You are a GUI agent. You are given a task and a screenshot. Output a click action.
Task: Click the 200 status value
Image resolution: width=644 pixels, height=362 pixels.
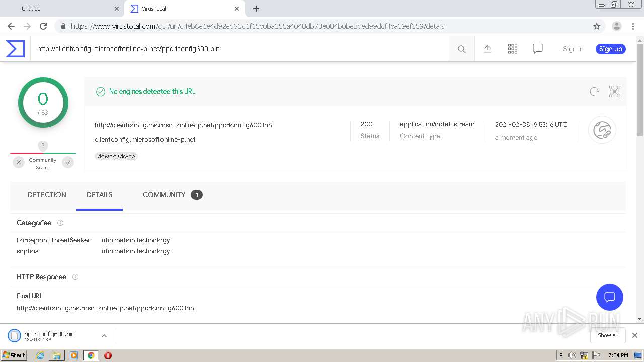[x=366, y=124]
